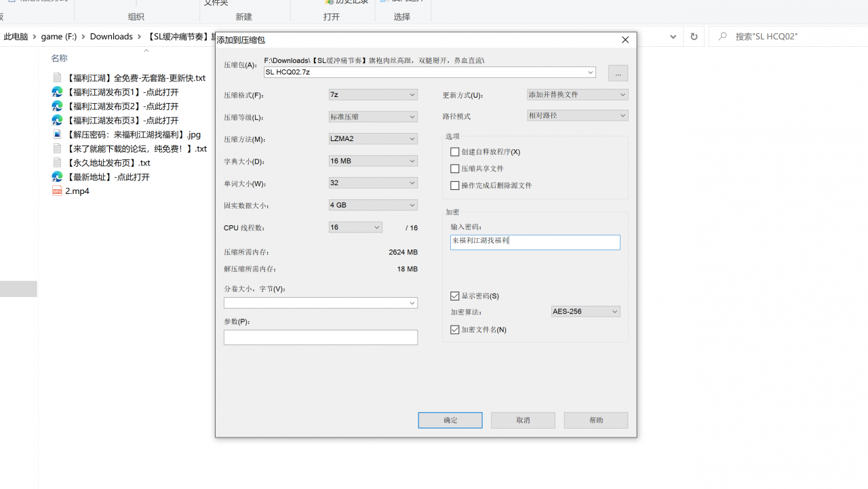868x489 pixels.
Task: Select the image icon of the 【解压密码】 jpg file
Action: point(58,134)
